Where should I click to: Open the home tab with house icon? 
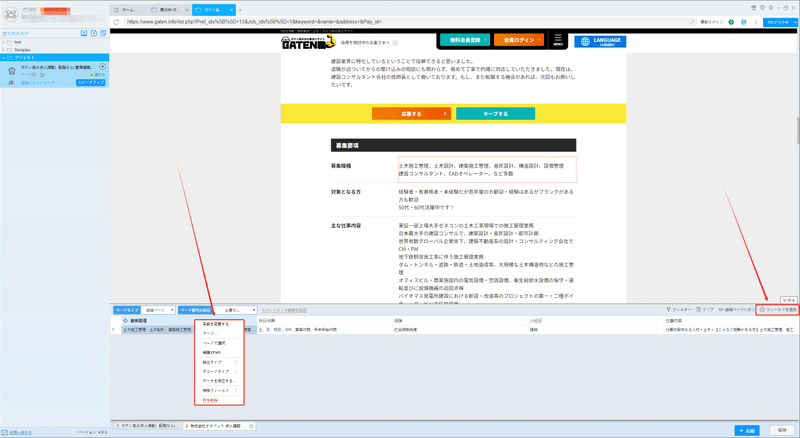[x=128, y=10]
